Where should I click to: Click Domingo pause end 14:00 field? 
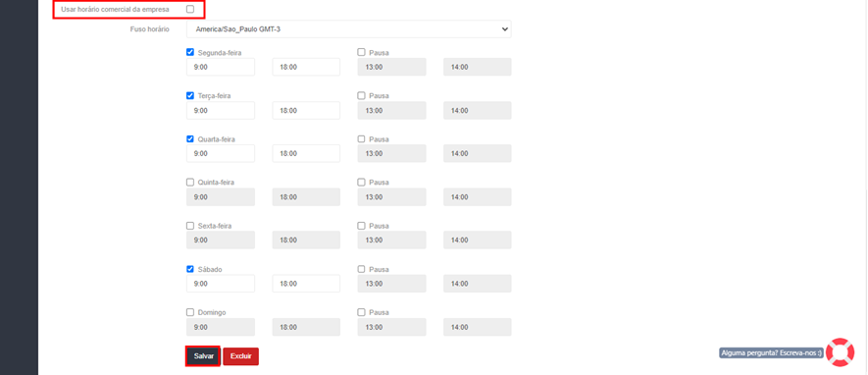pyautogui.click(x=478, y=327)
